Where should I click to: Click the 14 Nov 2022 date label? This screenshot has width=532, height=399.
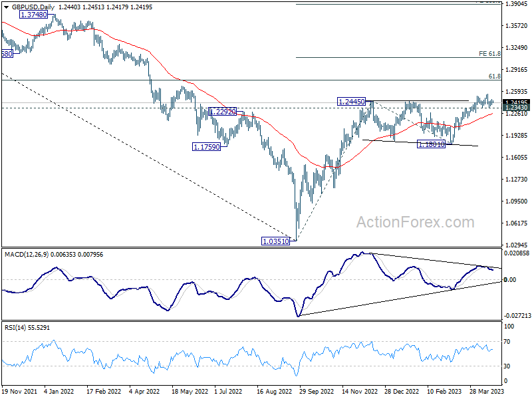coord(360,391)
